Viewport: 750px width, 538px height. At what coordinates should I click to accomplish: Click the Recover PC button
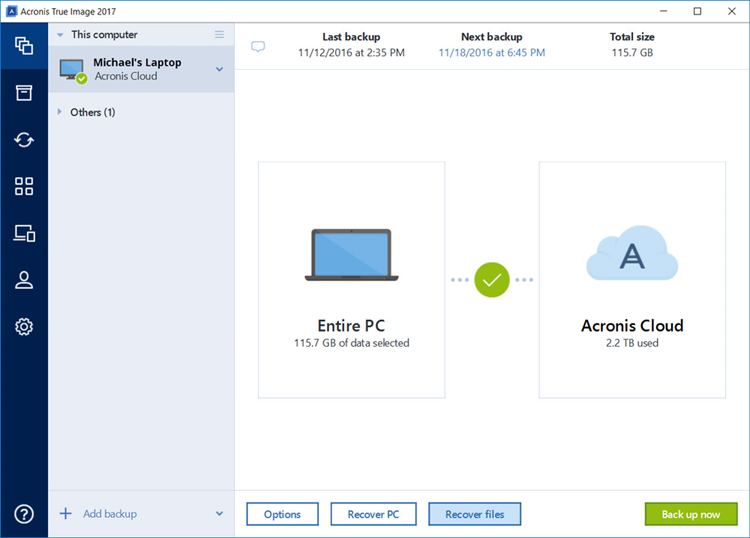[x=373, y=514]
